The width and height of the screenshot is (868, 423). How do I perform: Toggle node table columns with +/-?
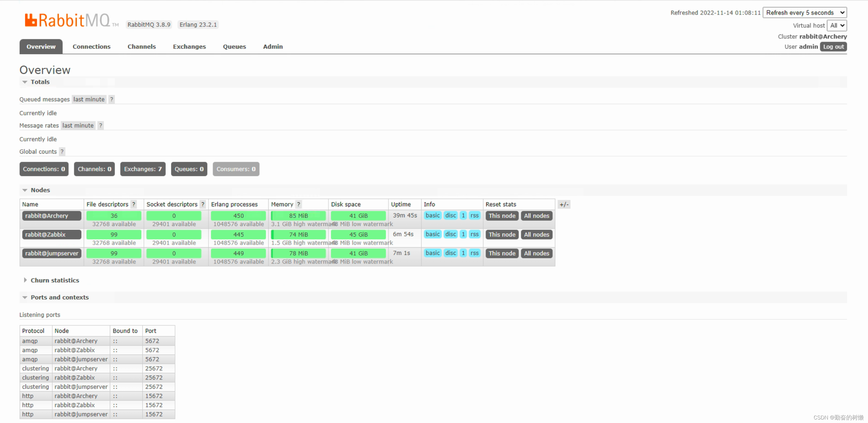[564, 204]
